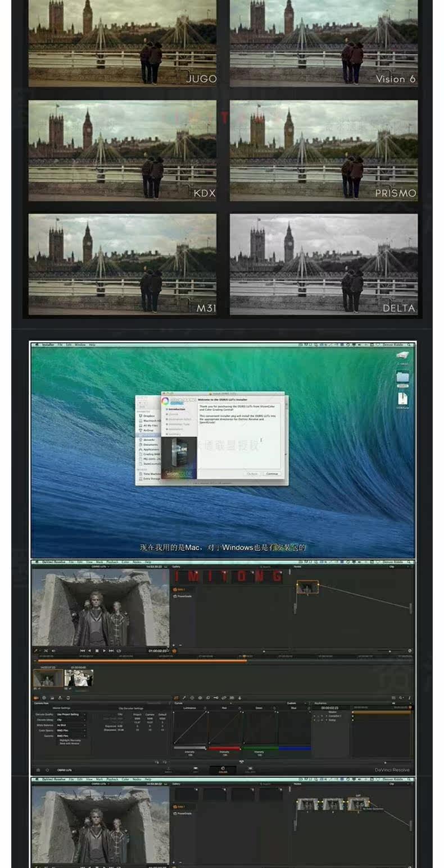The image size is (444, 868).
Task: Click the PRISMO look preview image
Action: [x=324, y=150]
